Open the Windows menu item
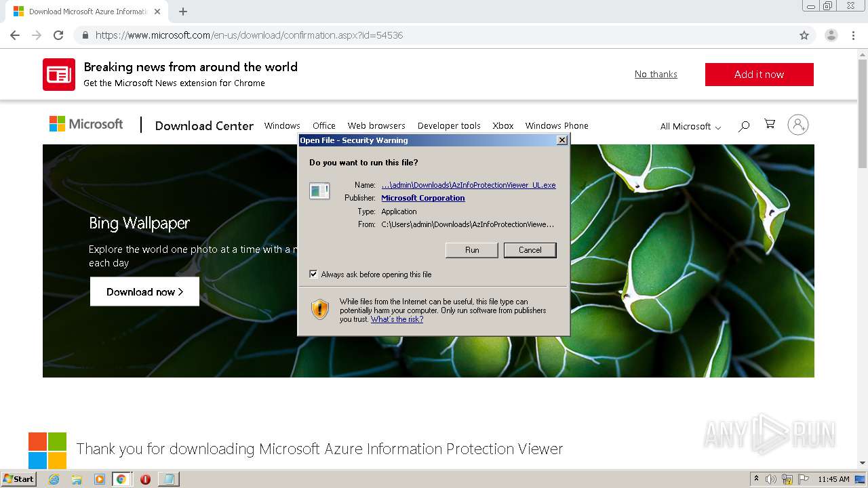868x488 pixels. pyautogui.click(x=282, y=125)
